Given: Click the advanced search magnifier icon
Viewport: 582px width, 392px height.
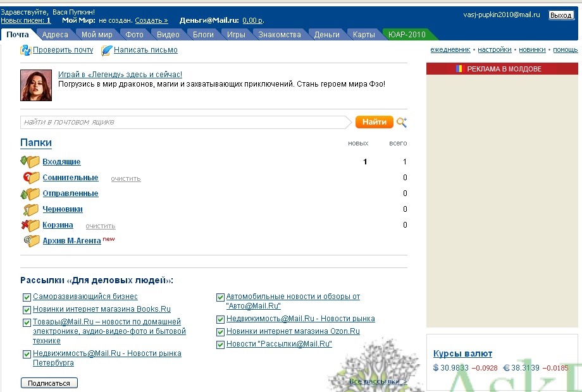Looking at the screenshot, I should [x=402, y=122].
